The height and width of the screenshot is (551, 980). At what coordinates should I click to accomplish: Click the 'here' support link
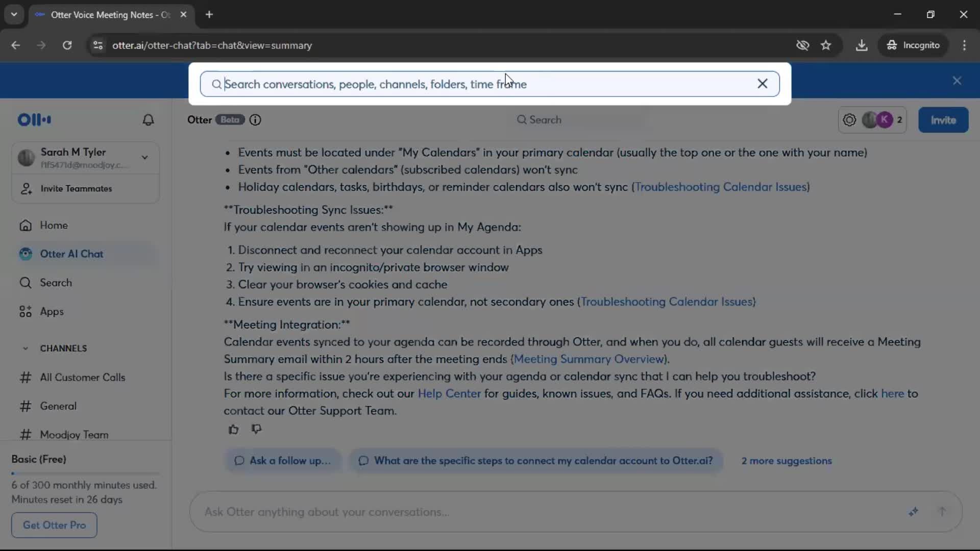pos(892,393)
